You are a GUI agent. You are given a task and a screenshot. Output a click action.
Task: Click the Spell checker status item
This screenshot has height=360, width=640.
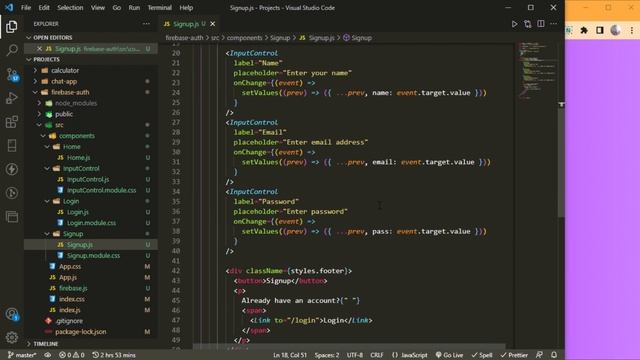click(482, 355)
